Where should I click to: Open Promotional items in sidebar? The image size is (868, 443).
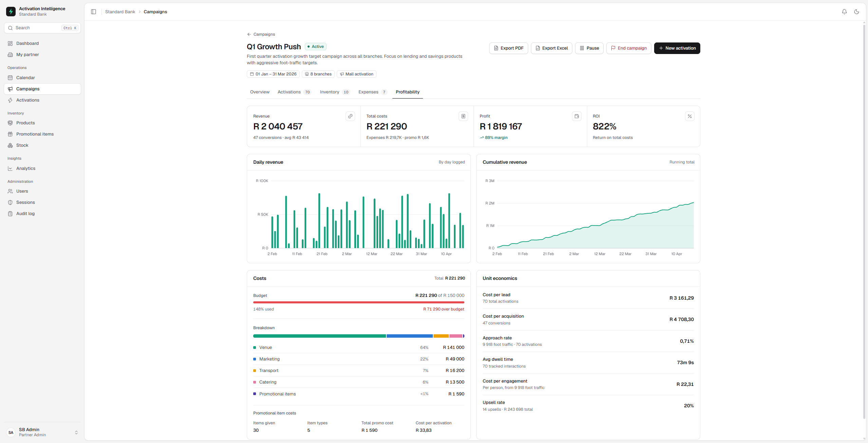click(x=42, y=134)
